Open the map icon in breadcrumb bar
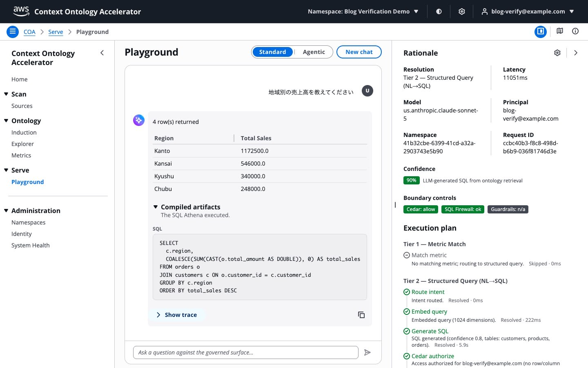Viewport: 588px width, 368px height. click(x=560, y=31)
